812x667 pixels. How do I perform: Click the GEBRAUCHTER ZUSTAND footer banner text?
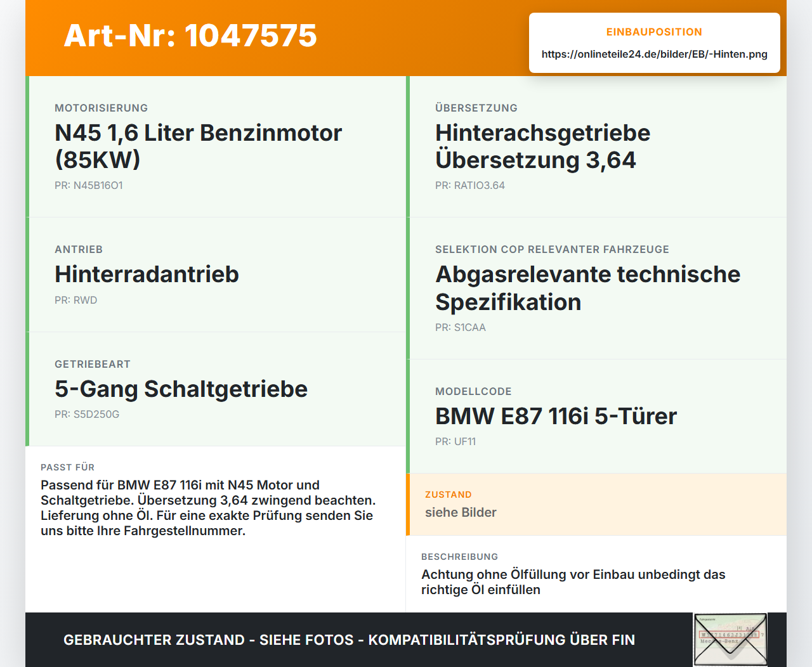coord(349,640)
